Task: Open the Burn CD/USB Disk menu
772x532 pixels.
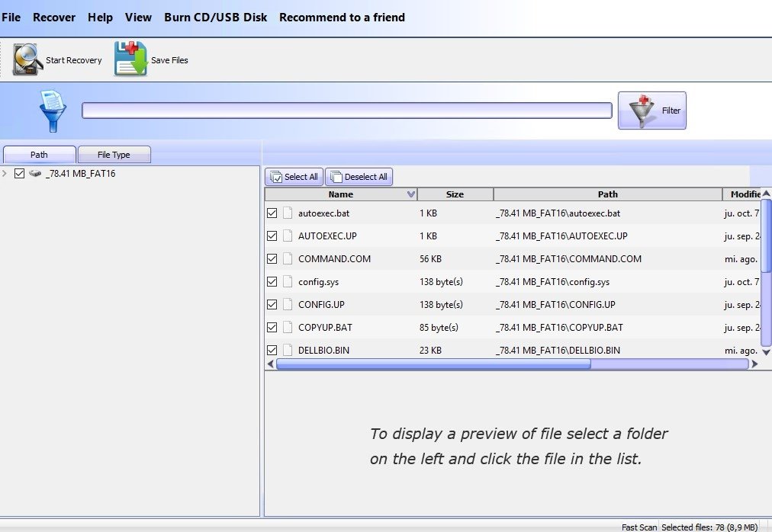Action: (216, 18)
